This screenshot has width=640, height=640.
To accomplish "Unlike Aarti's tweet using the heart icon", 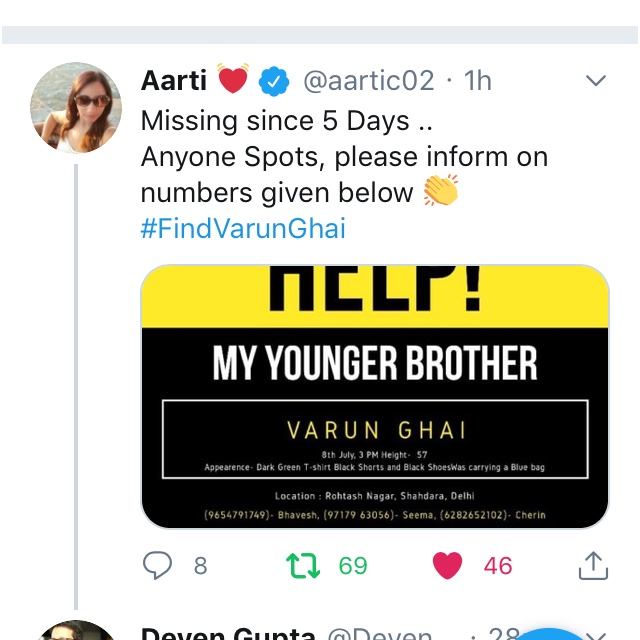I will coord(447,565).
